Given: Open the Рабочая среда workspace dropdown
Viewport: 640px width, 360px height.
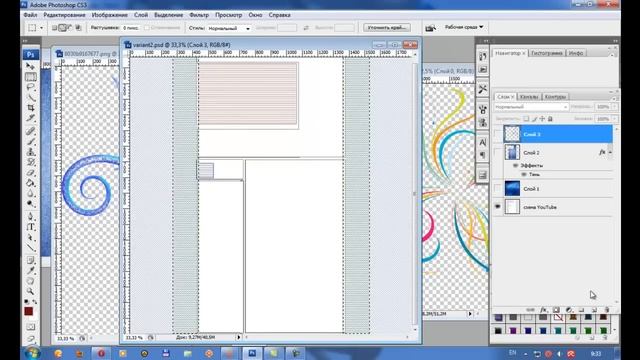Looking at the screenshot, I should pyautogui.click(x=464, y=27).
